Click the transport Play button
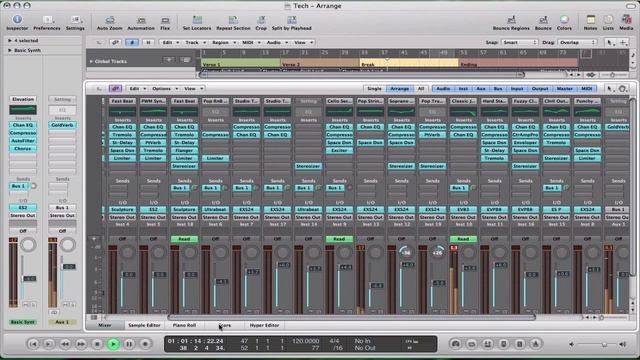Screen dimensions: 640x360 point(113,344)
